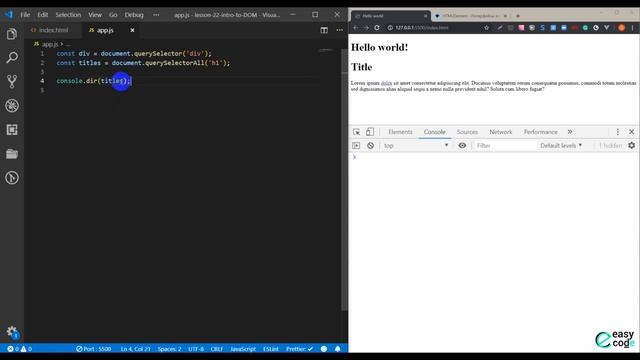Click the 1 hidden messages label
640x360 pixels.
tap(610, 146)
